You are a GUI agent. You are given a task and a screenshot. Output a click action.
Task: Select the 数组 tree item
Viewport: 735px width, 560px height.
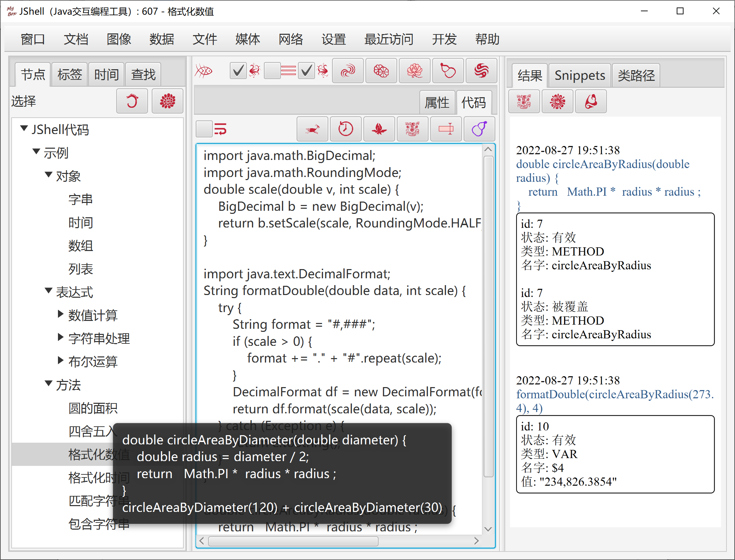(80, 246)
